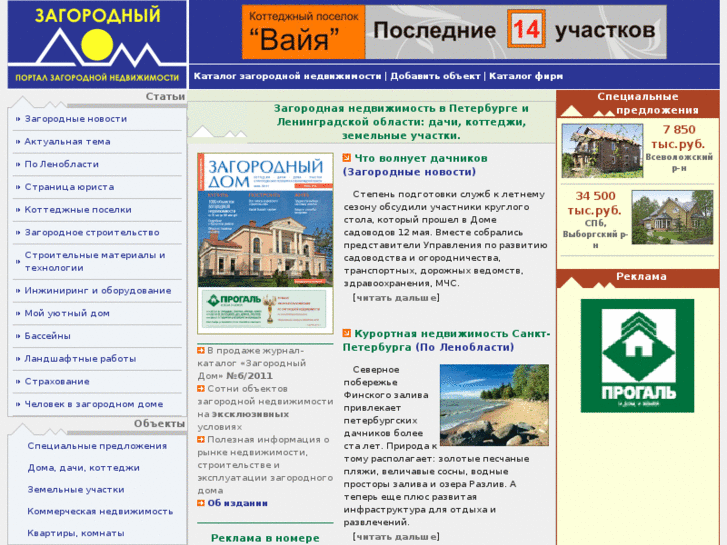Open Строительные материалы и технологии

pyautogui.click(x=95, y=262)
